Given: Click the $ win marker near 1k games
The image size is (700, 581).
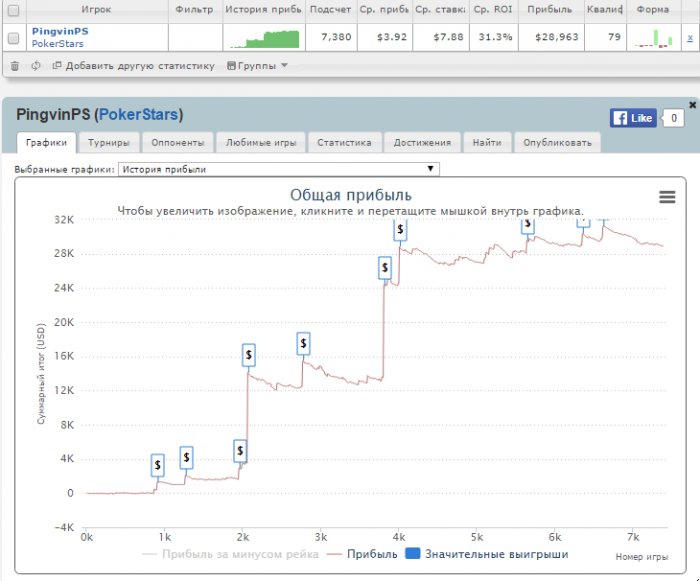Looking at the screenshot, I should coord(158,465).
